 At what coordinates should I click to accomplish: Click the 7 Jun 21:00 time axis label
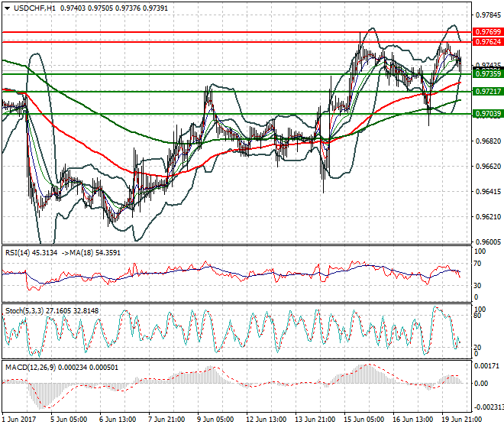(166, 420)
